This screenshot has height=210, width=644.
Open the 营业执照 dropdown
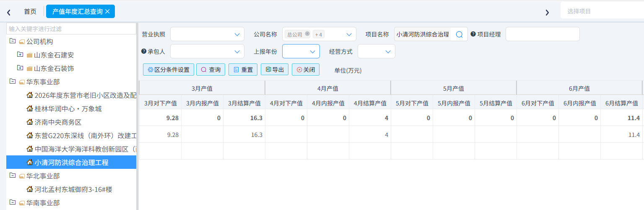click(207, 34)
